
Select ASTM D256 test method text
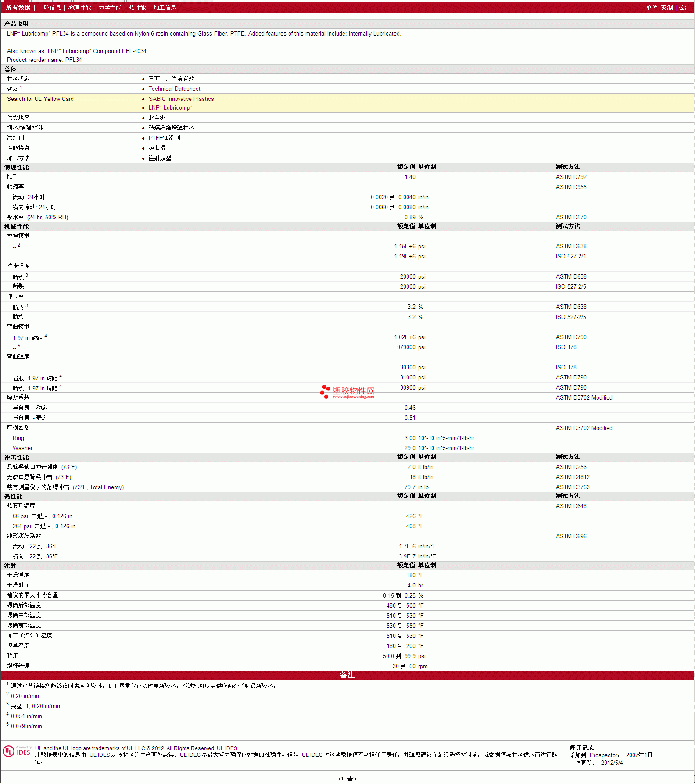click(x=571, y=467)
